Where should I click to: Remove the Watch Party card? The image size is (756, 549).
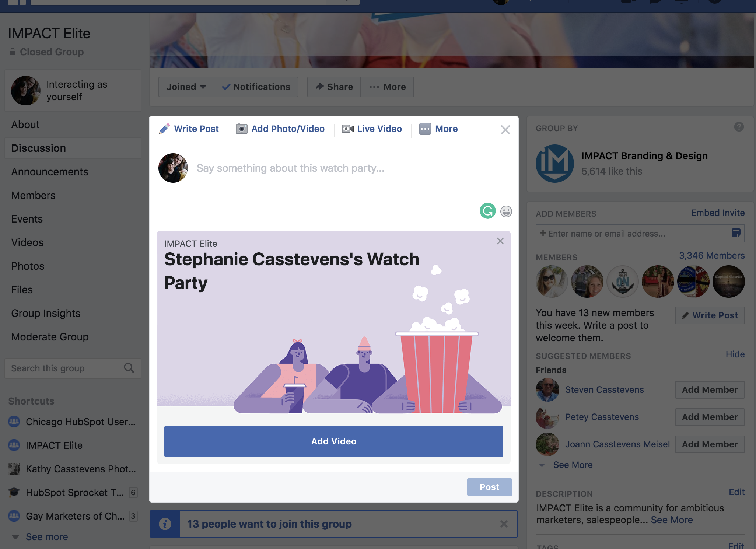click(500, 241)
